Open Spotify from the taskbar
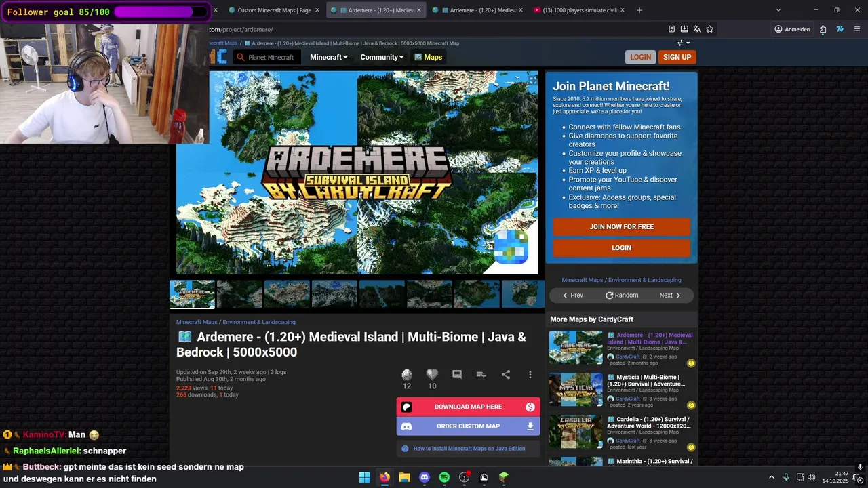 click(x=444, y=477)
